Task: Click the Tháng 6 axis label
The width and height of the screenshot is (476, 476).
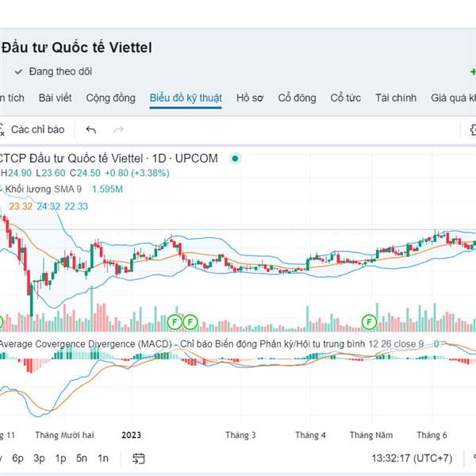Action: point(432,436)
